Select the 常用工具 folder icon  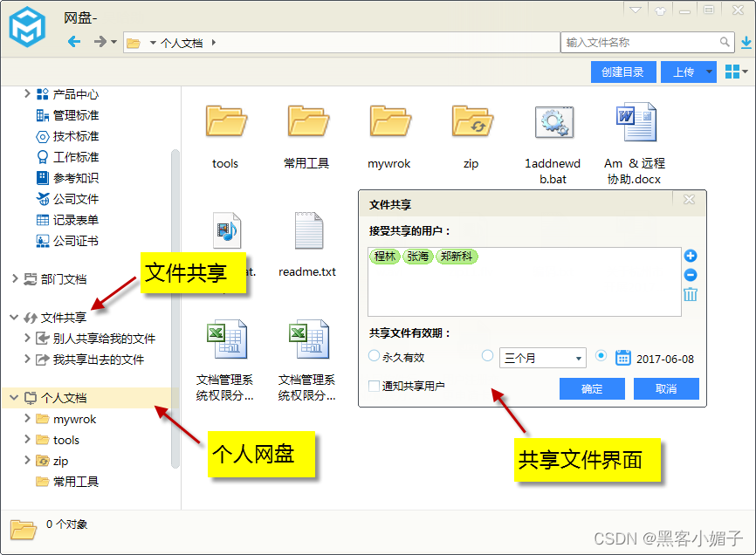(x=307, y=121)
